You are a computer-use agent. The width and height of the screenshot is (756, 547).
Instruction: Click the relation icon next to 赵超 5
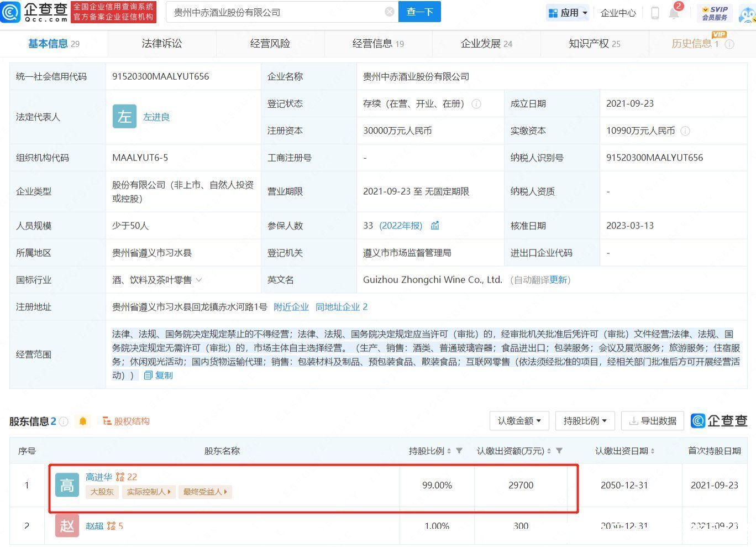[111, 525]
